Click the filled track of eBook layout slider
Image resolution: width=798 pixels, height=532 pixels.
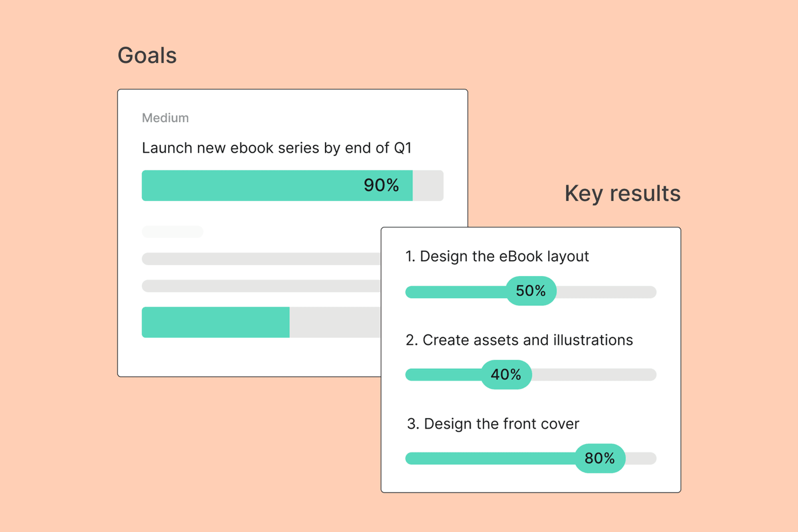point(456,292)
